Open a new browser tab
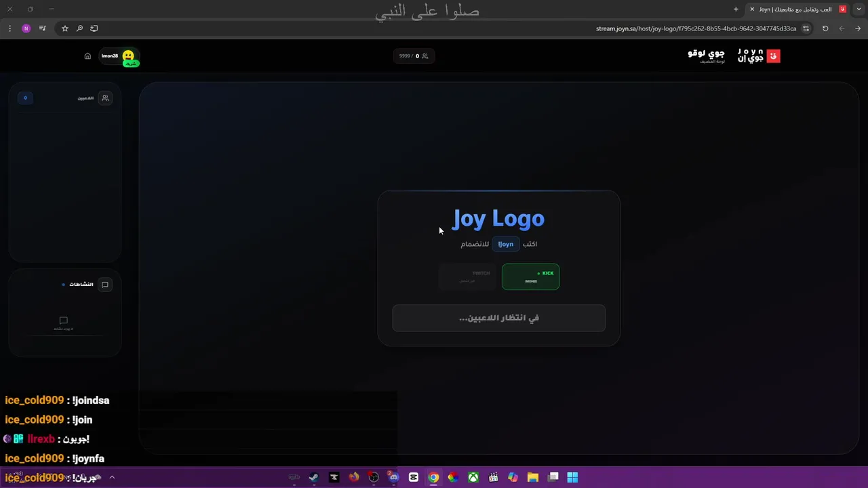Image resolution: width=868 pixels, height=488 pixels. (x=736, y=9)
